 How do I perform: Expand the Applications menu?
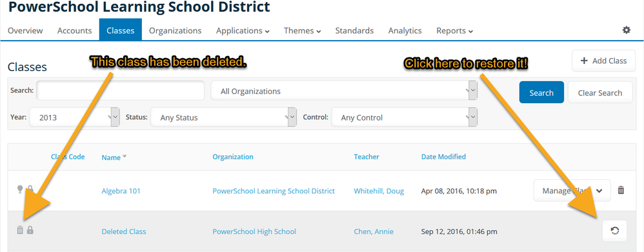tap(243, 30)
